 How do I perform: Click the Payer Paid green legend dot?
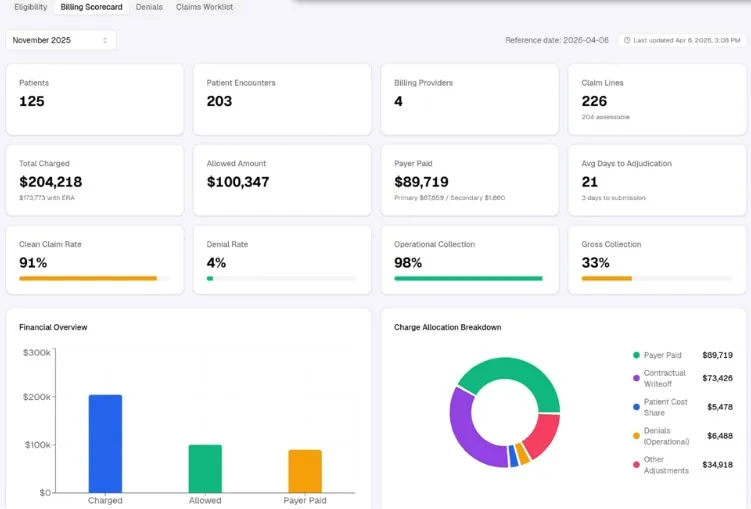636,355
